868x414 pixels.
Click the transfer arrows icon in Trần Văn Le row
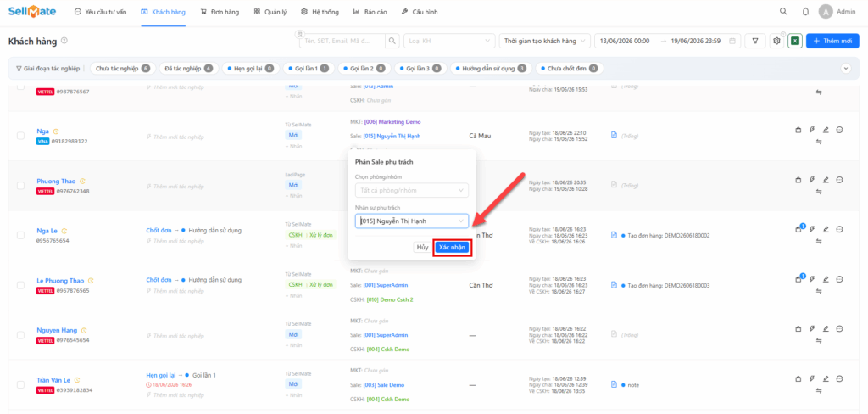(x=819, y=390)
